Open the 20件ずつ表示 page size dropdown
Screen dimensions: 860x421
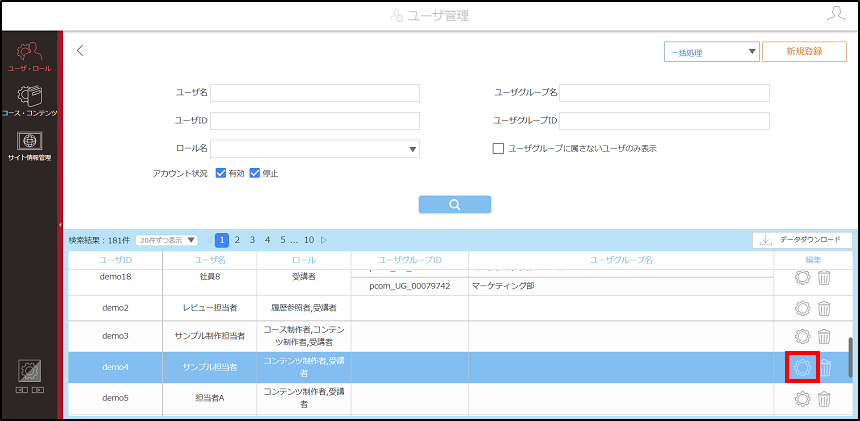coord(167,240)
